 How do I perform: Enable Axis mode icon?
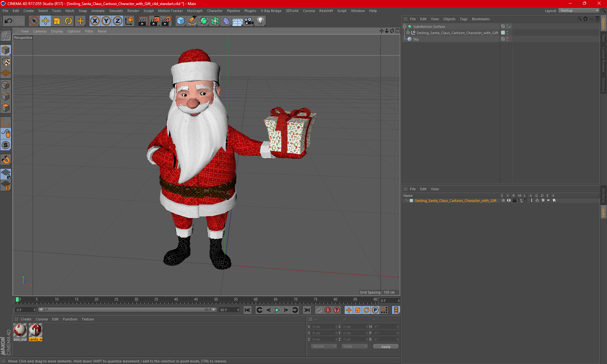[6, 122]
